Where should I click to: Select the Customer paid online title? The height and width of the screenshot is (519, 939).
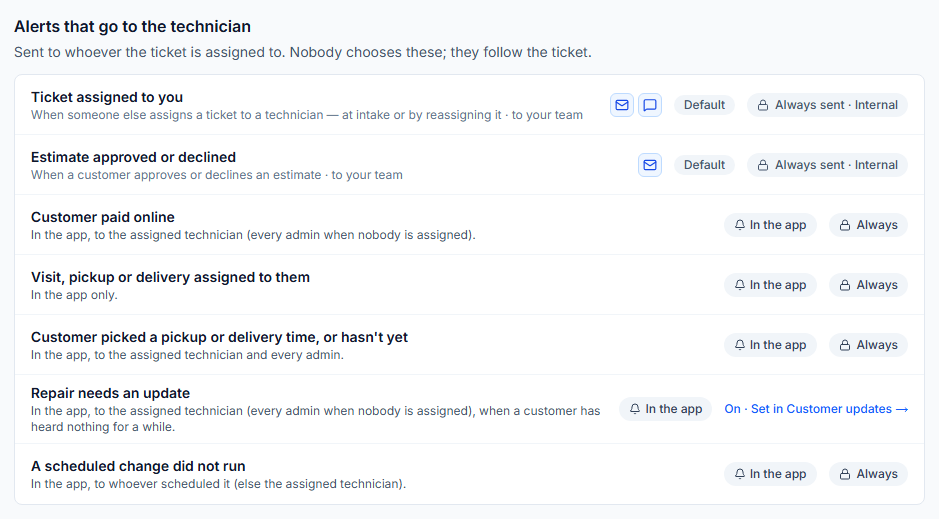coord(103,217)
